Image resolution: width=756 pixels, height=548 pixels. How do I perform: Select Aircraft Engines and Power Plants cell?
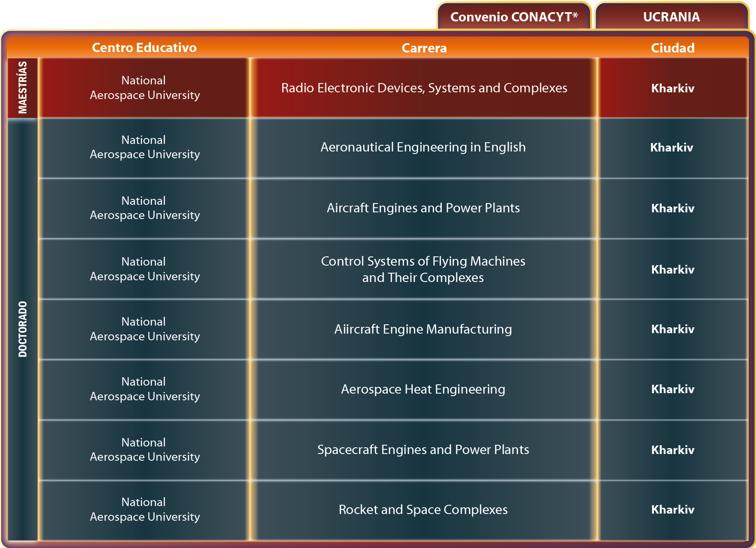pos(423,208)
